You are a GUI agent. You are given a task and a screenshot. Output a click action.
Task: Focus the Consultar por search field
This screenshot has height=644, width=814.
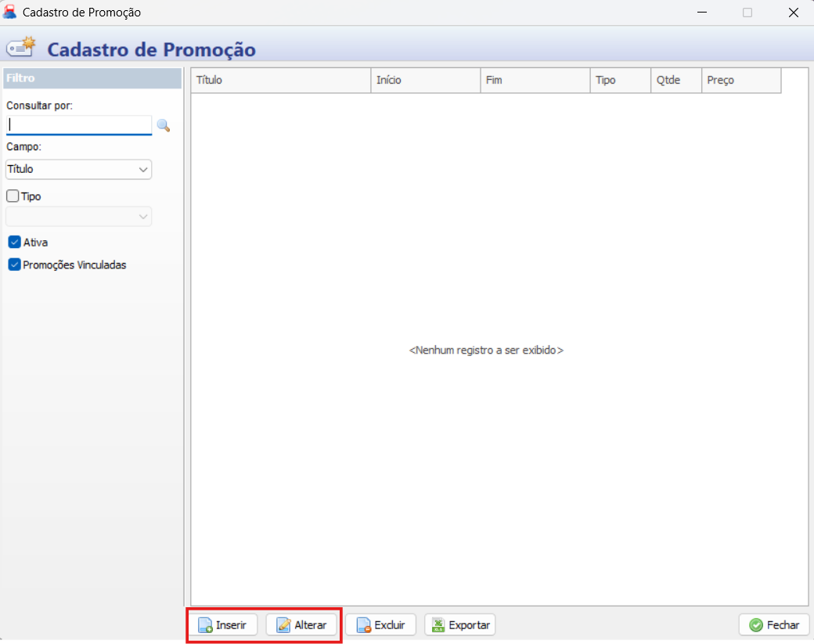(78, 124)
